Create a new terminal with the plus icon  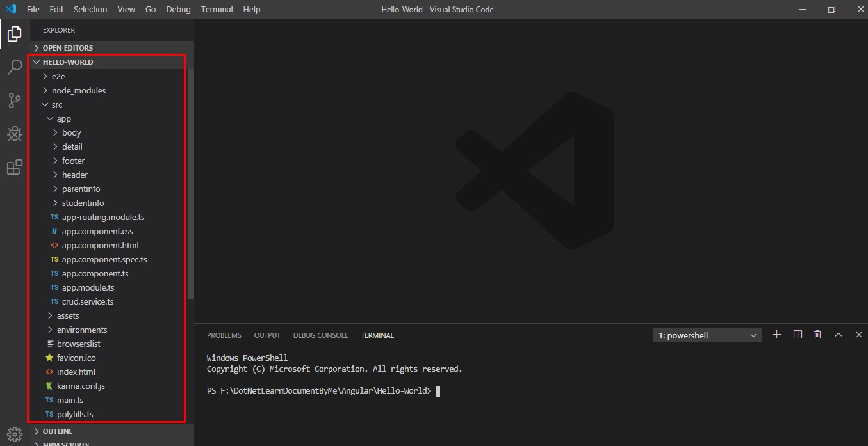pos(776,334)
